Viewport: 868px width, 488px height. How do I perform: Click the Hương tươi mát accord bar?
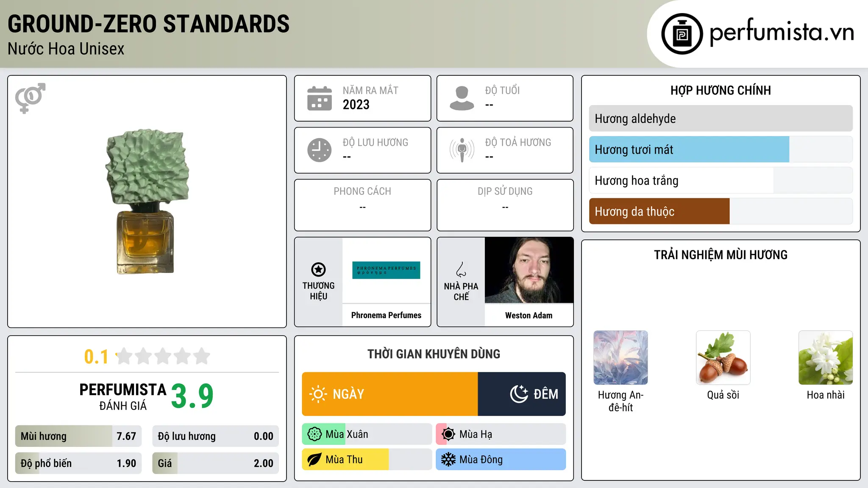(x=721, y=150)
